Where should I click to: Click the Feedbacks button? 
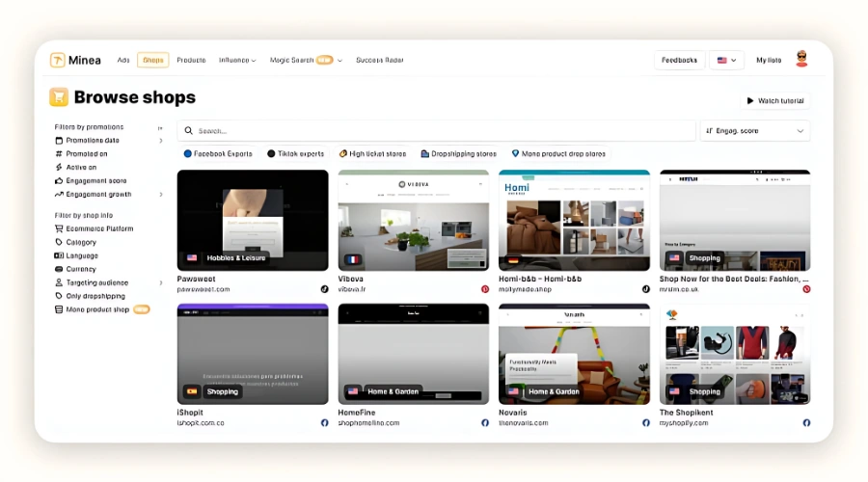pos(679,60)
